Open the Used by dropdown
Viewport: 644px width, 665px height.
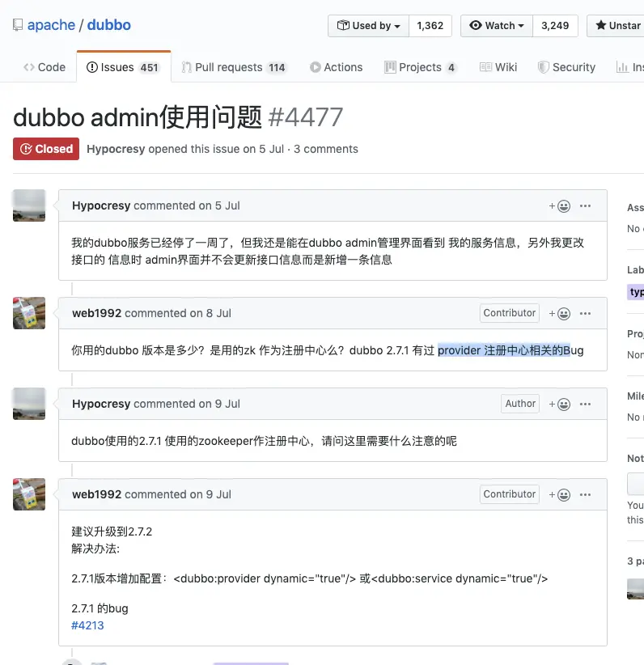[x=368, y=26]
